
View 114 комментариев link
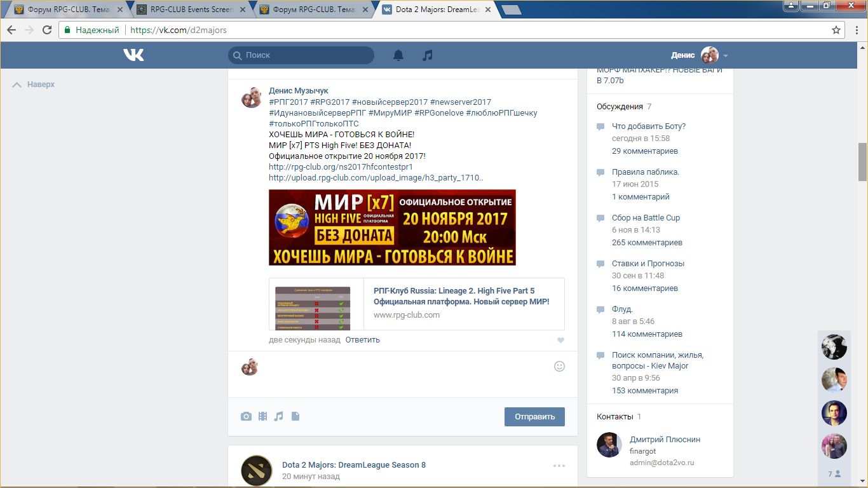tap(647, 334)
